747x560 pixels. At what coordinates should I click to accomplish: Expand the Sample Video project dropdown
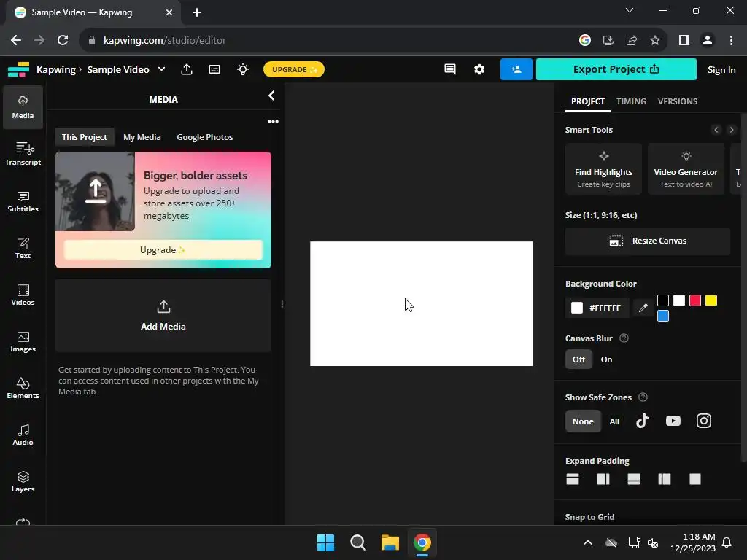click(161, 69)
